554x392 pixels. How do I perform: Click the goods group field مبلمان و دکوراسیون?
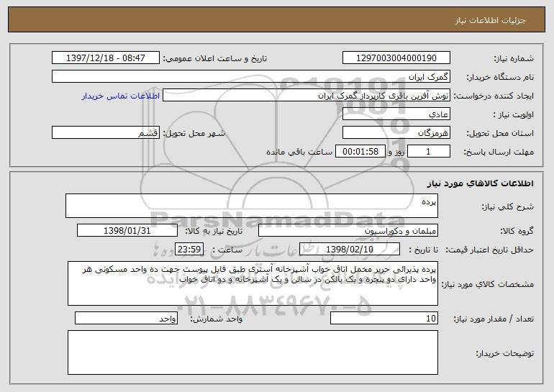point(348,231)
